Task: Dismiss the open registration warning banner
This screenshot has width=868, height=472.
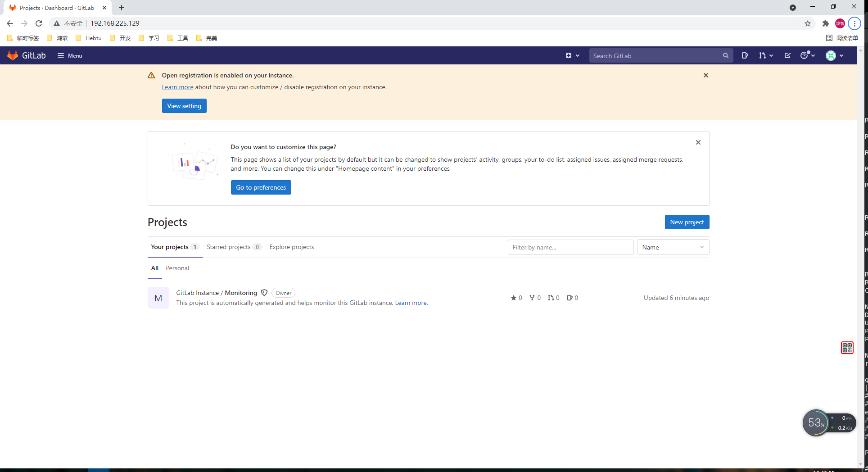Action: tap(706, 75)
